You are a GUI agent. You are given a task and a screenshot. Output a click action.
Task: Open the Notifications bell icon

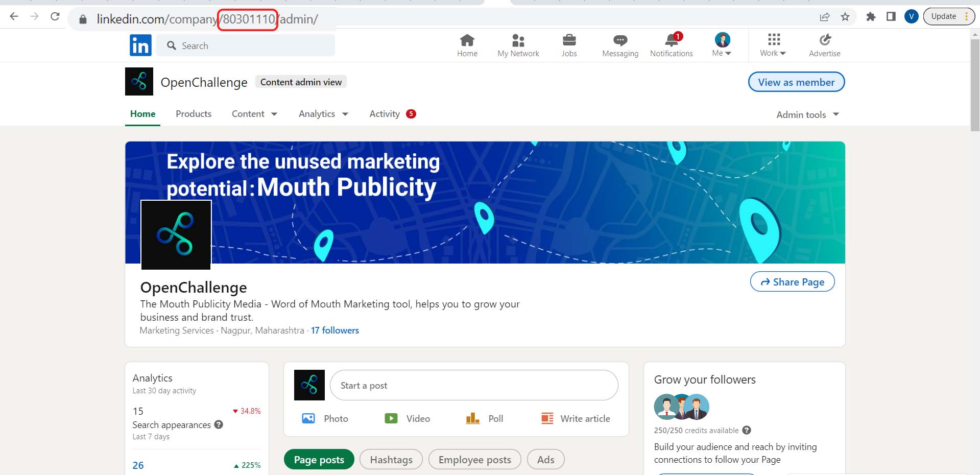[672, 45]
